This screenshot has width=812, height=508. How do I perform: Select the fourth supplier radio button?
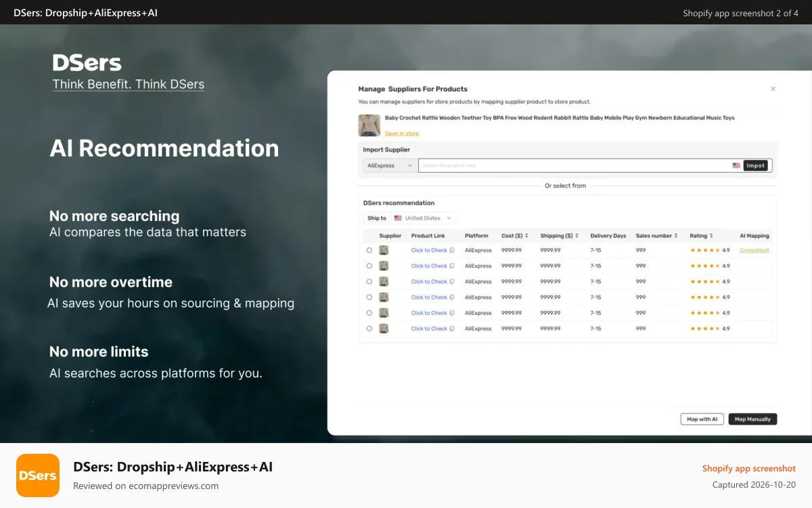(x=369, y=297)
